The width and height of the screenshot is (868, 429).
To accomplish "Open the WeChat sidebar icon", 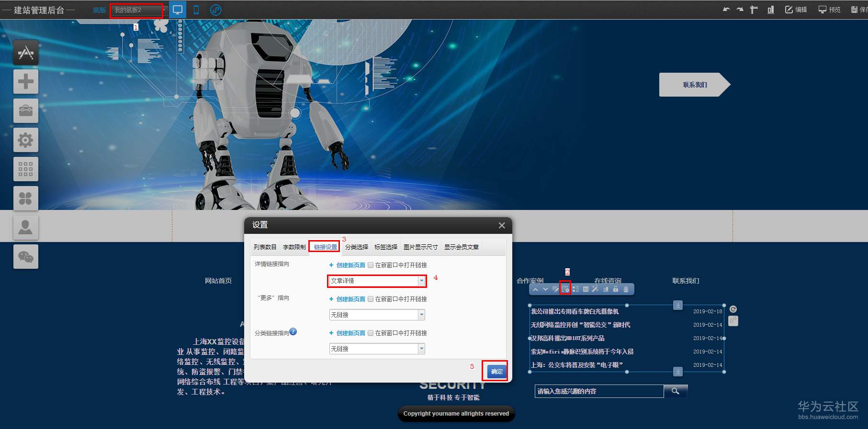I will click(x=26, y=257).
